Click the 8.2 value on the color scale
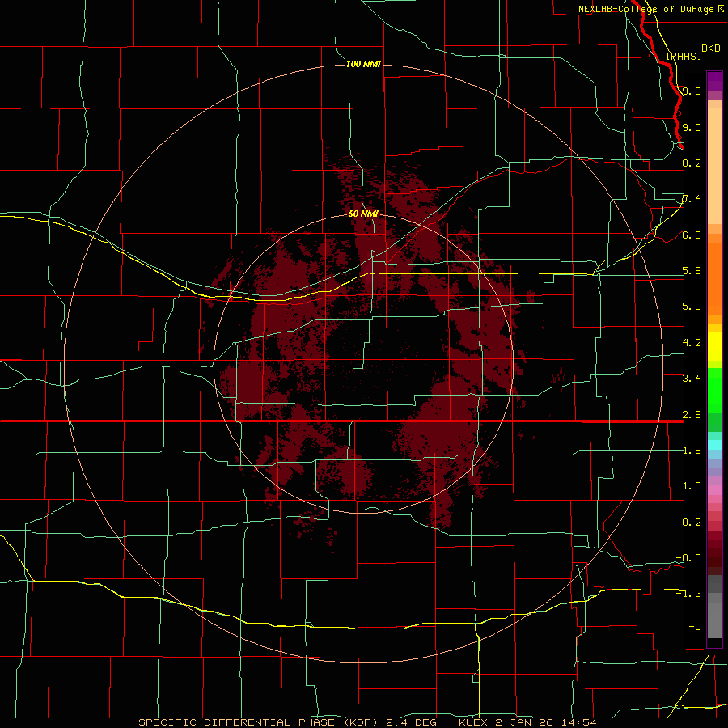The image size is (728, 728). (x=692, y=163)
